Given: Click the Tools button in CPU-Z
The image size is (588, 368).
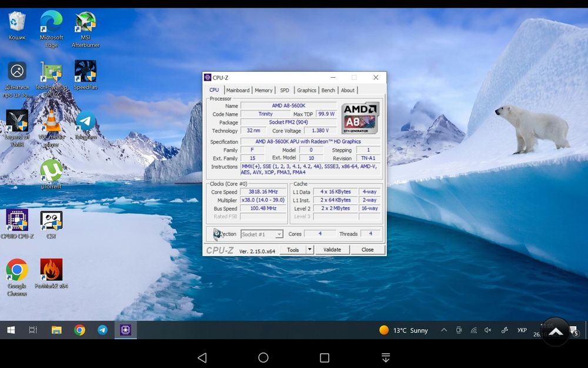Looking at the screenshot, I should [x=293, y=250].
